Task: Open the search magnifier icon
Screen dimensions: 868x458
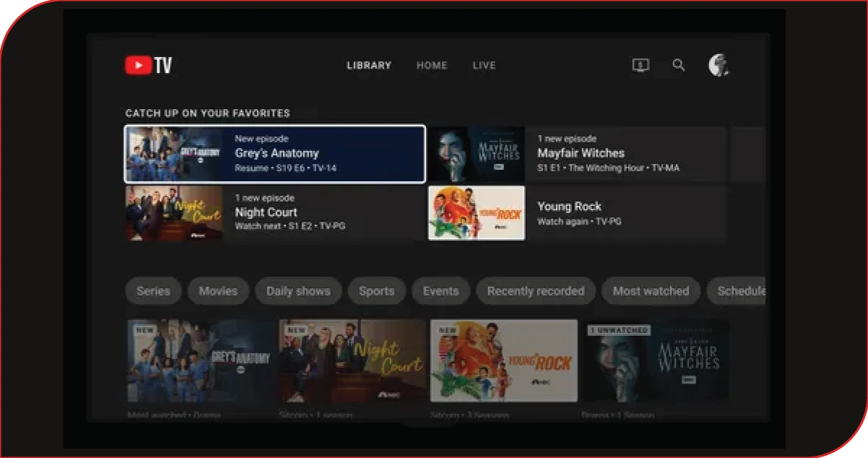Action: coord(679,65)
